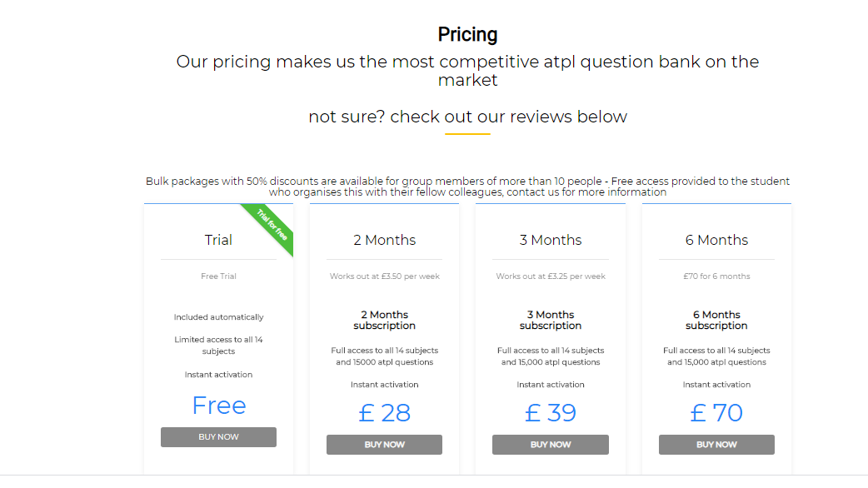Click the yellow underline divider
This screenshot has width=868, height=488.
click(467, 134)
